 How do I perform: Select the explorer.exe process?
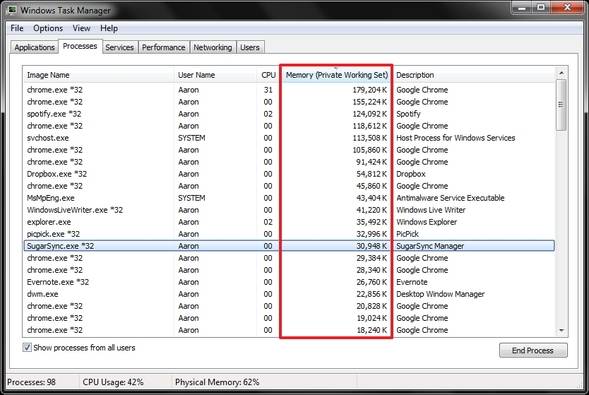pos(289,222)
